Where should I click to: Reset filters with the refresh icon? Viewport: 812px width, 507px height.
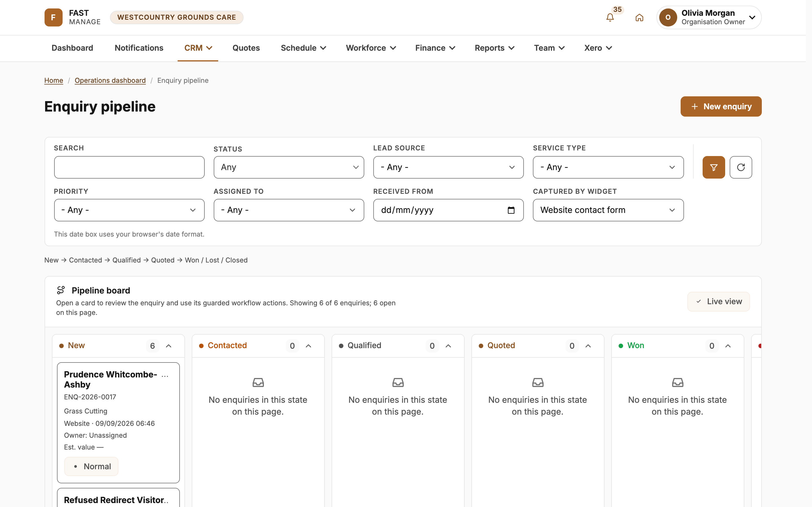pyautogui.click(x=741, y=167)
